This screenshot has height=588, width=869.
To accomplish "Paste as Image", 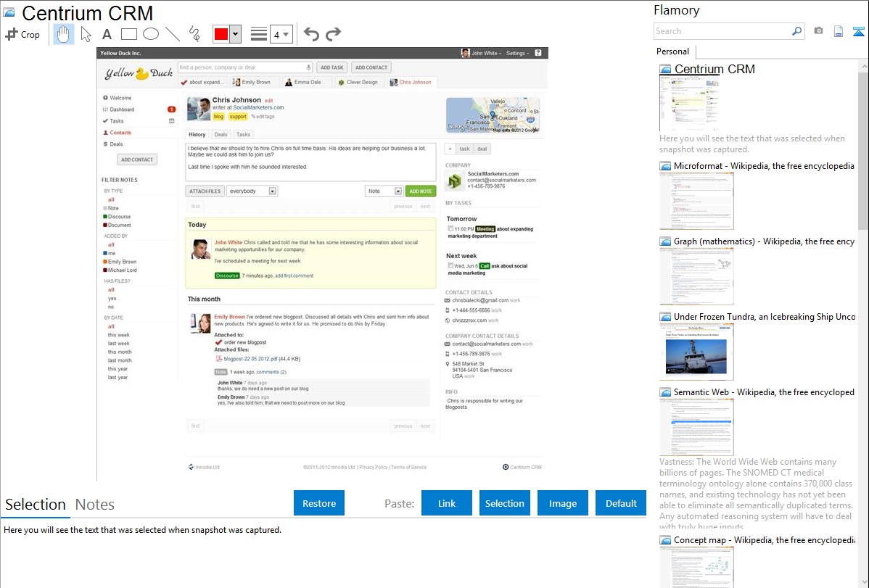I will pos(562,503).
